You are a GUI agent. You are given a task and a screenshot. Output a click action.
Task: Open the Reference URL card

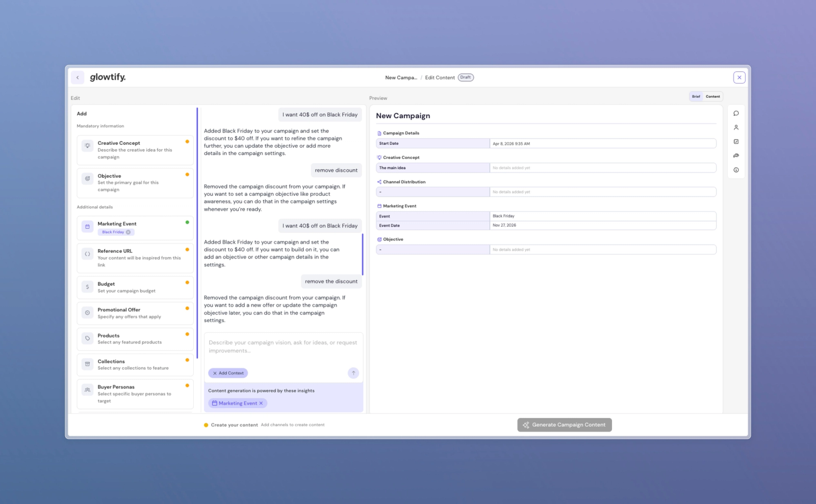point(135,258)
